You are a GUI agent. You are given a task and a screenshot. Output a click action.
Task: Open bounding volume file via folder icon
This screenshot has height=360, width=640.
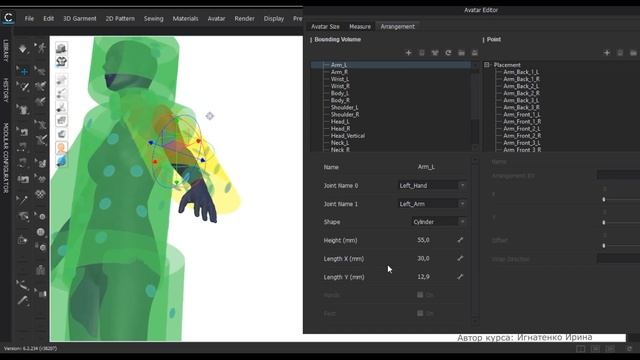461,53
